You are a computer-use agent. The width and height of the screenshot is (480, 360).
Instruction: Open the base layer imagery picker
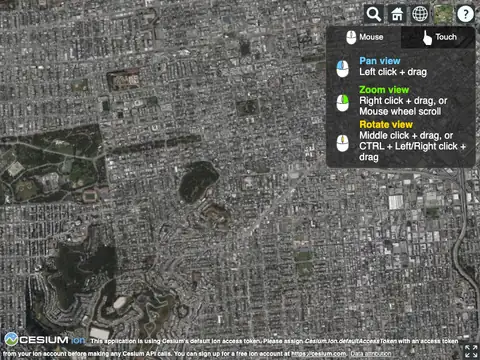point(443,14)
